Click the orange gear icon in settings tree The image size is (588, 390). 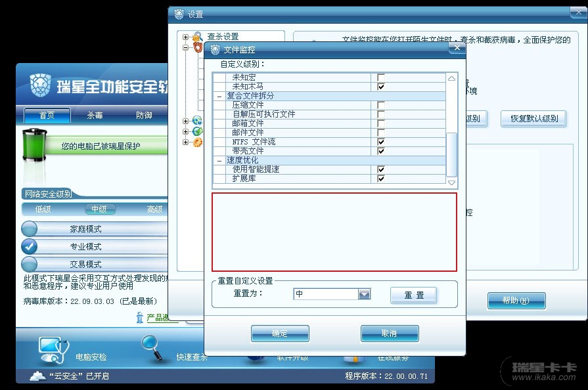point(198,142)
